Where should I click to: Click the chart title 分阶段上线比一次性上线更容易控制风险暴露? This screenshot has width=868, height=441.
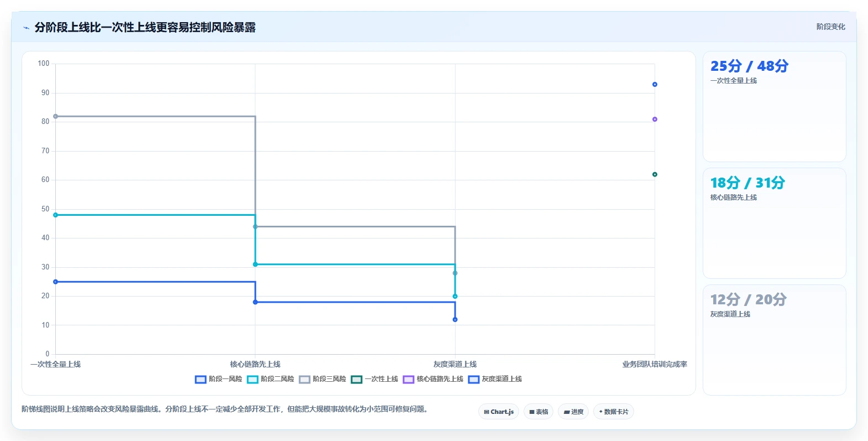click(x=145, y=28)
